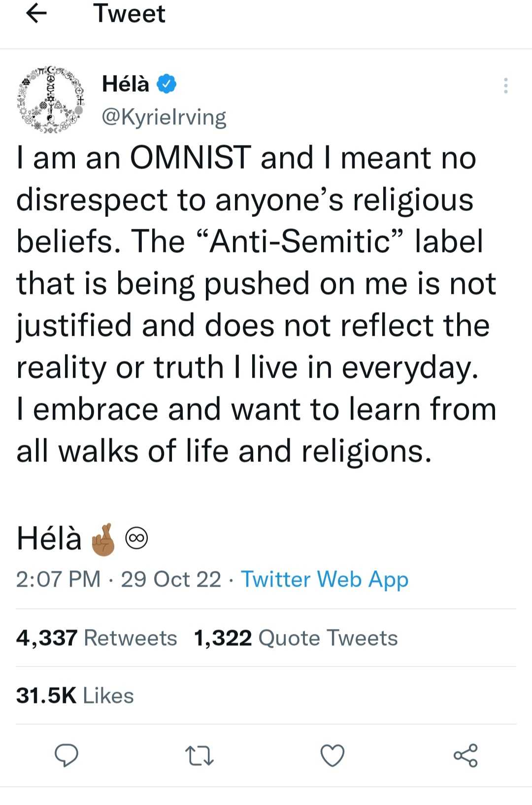Reply using the speech bubble icon
Screen dimensions: 532x805
coord(66,755)
